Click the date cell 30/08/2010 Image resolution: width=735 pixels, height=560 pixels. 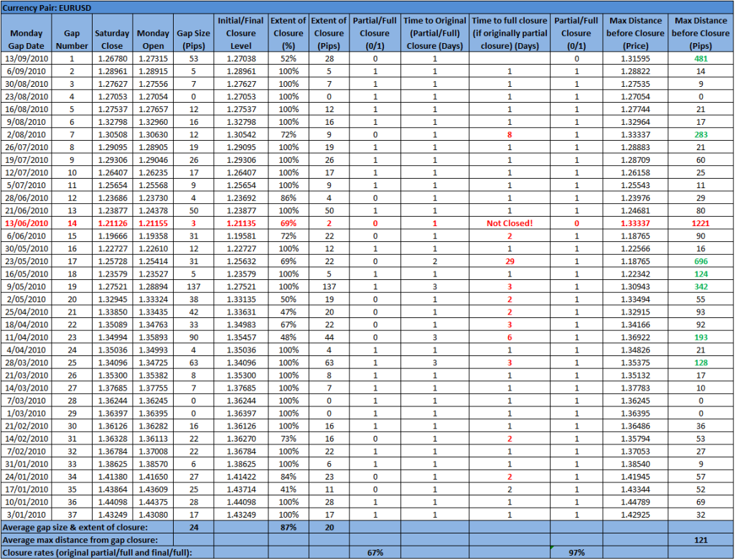(x=27, y=84)
